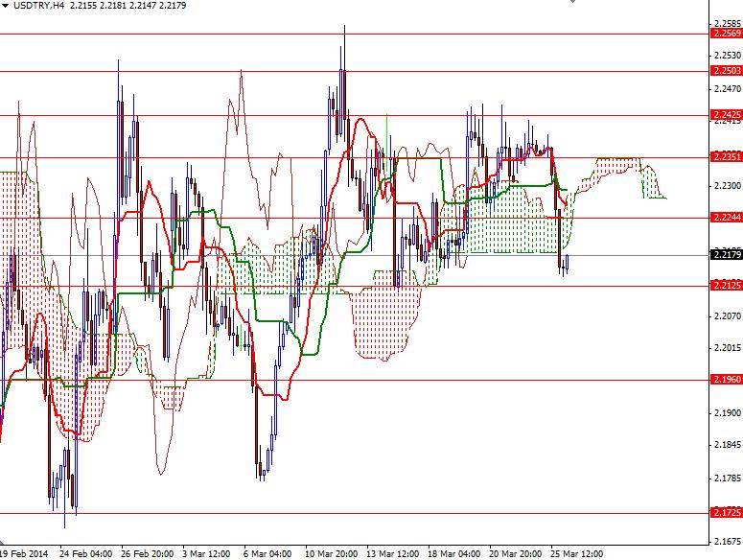
Task: Click the 2.1900 price scale value
Action: click(x=728, y=413)
